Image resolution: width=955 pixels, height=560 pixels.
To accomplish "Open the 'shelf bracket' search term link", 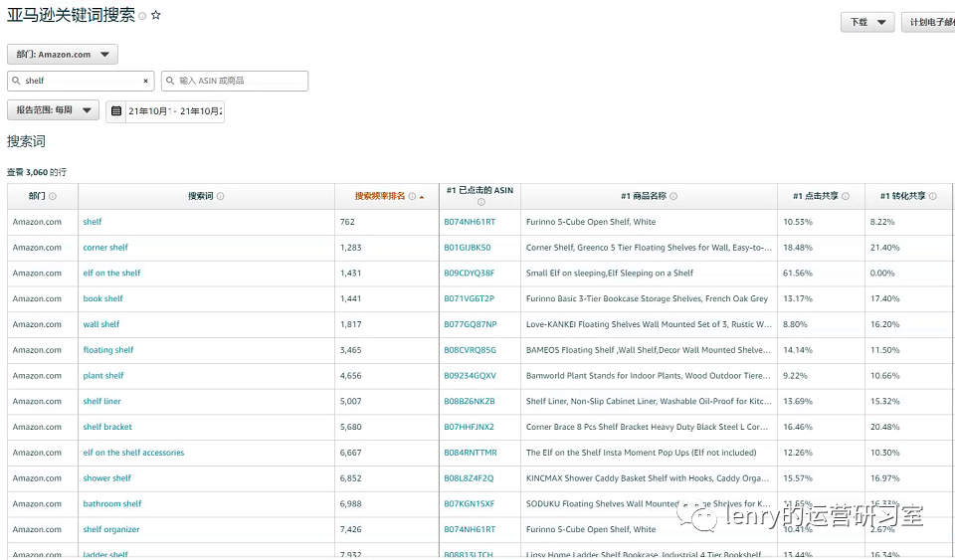I will [107, 427].
